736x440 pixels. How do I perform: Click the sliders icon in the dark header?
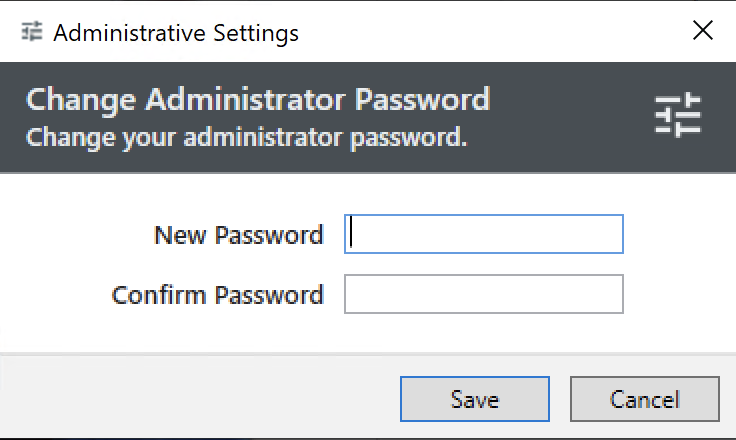pyautogui.click(x=678, y=115)
